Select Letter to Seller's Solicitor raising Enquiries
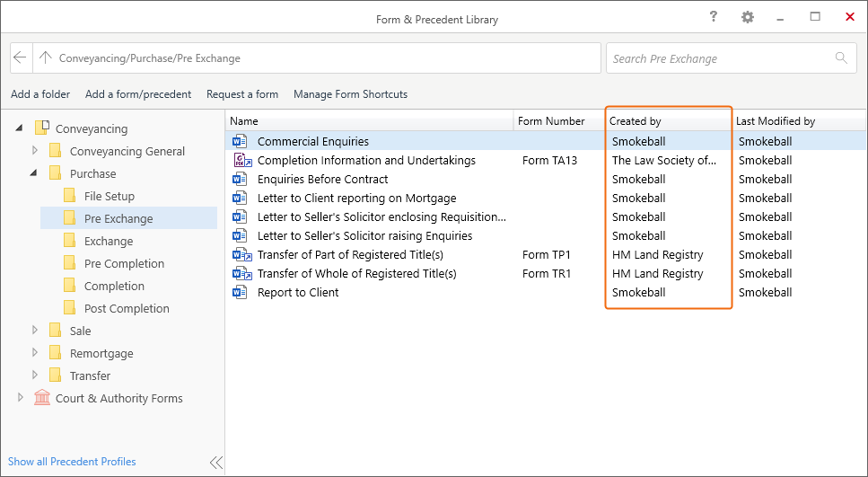The width and height of the screenshot is (868, 477). click(364, 235)
